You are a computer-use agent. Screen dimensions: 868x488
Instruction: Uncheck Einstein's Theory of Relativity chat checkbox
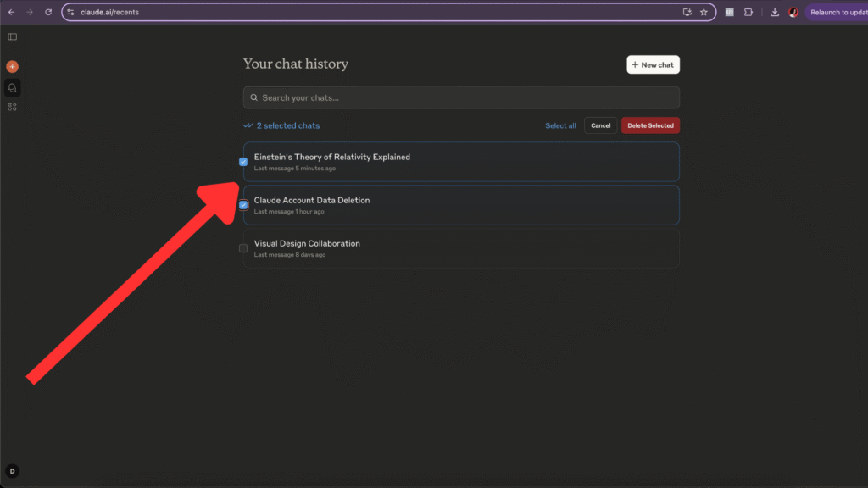pos(243,162)
